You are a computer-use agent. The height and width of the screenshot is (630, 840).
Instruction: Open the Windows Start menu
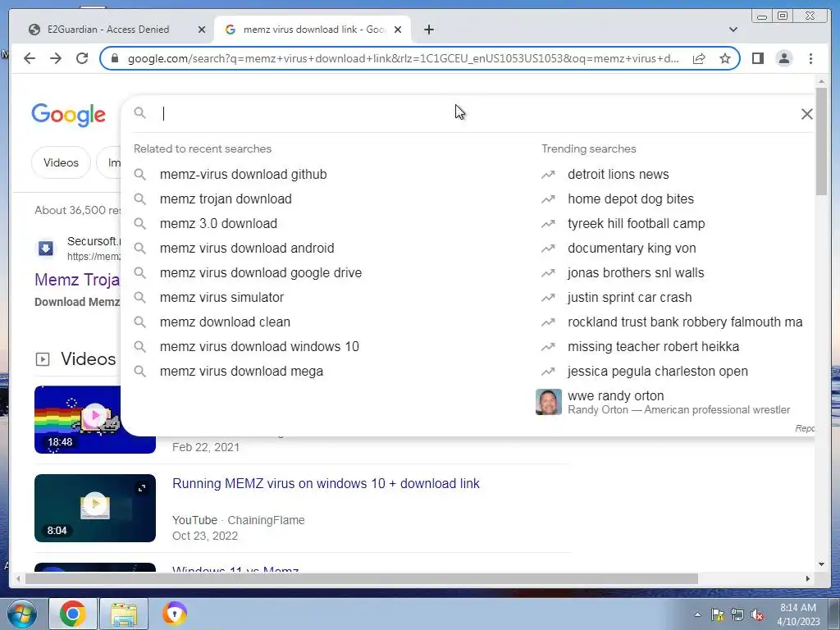pyautogui.click(x=22, y=614)
